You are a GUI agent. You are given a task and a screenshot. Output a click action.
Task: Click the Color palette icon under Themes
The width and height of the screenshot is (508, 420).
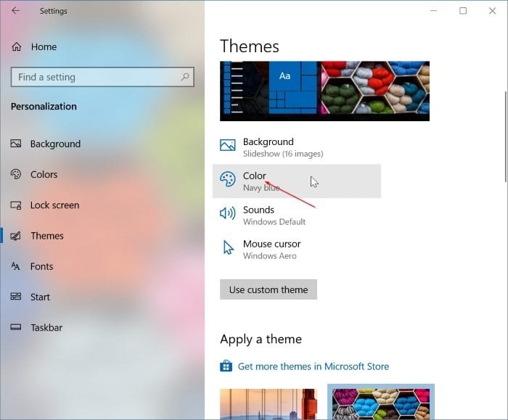click(x=228, y=179)
